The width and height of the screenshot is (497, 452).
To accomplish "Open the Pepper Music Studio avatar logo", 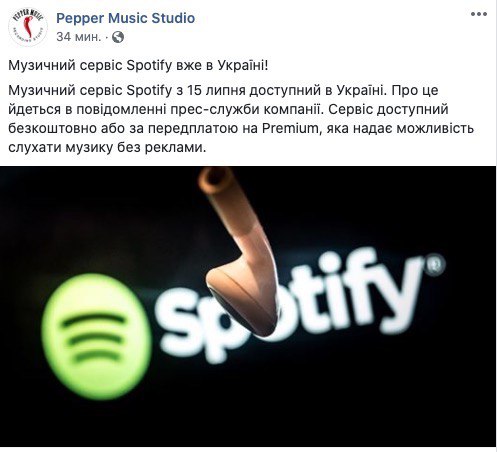I will pos(28,26).
